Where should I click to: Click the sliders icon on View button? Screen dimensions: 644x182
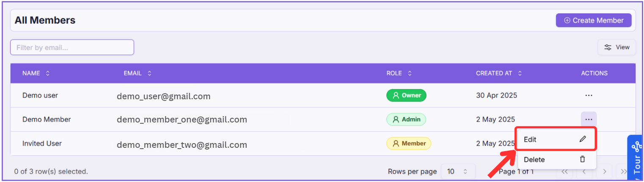pos(608,47)
